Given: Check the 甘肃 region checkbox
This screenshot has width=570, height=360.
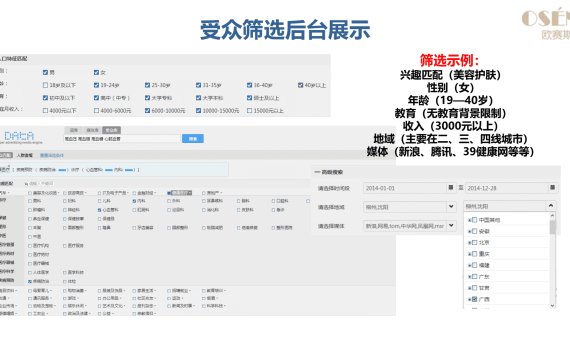Looking at the screenshot, I should coord(474,288).
